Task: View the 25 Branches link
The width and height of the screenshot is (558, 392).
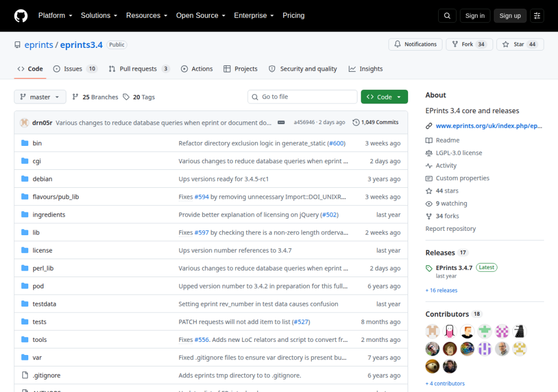Action: pos(95,97)
